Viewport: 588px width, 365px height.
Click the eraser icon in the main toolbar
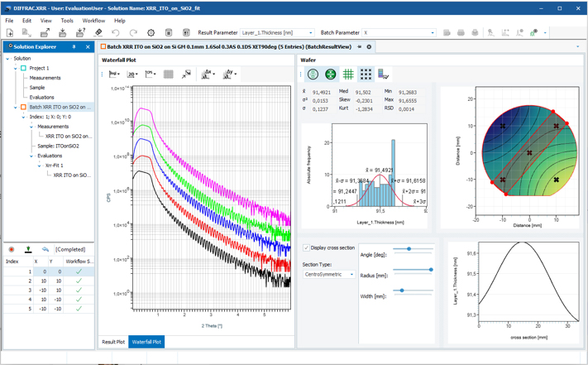point(98,32)
